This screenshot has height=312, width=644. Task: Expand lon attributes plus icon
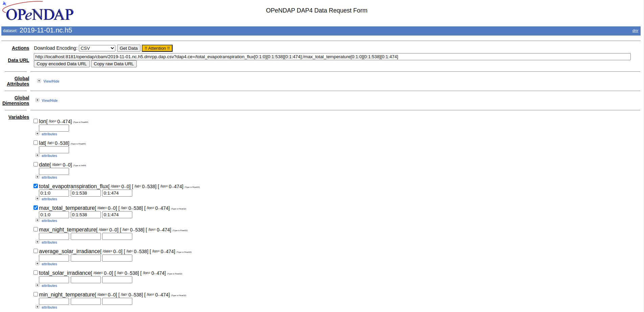37,134
